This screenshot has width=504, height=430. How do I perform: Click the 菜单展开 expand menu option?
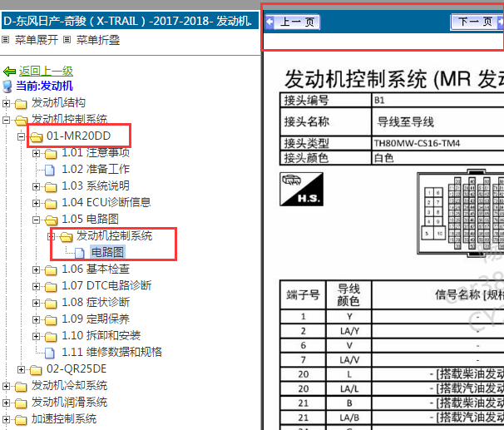37,40
